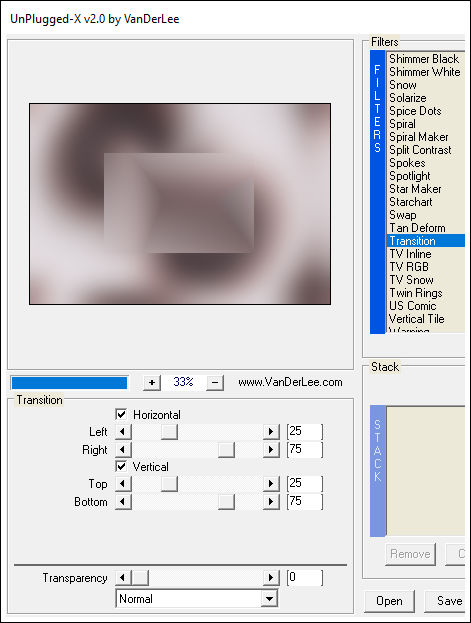The image size is (471, 623).
Task: Click the Transparency slider's right arrow
Action: (x=271, y=578)
